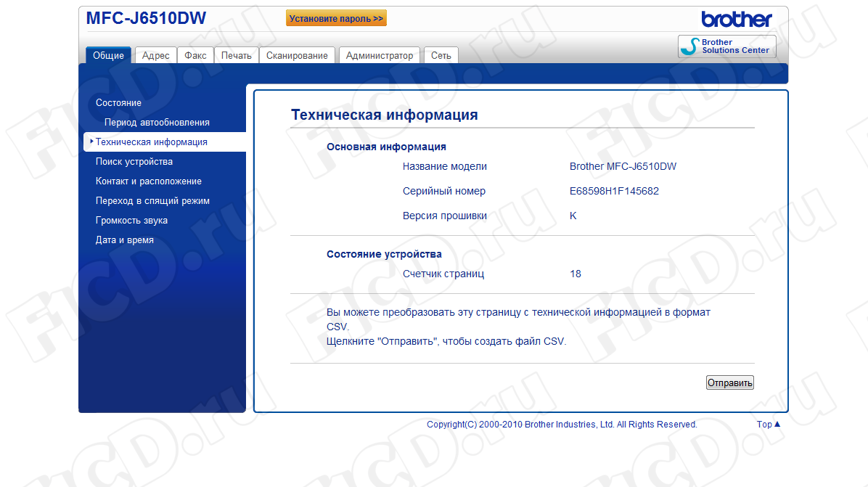Viewport: 868px width, 487px height.
Task: Select Техническая информация in the sidebar
Action: pos(165,142)
